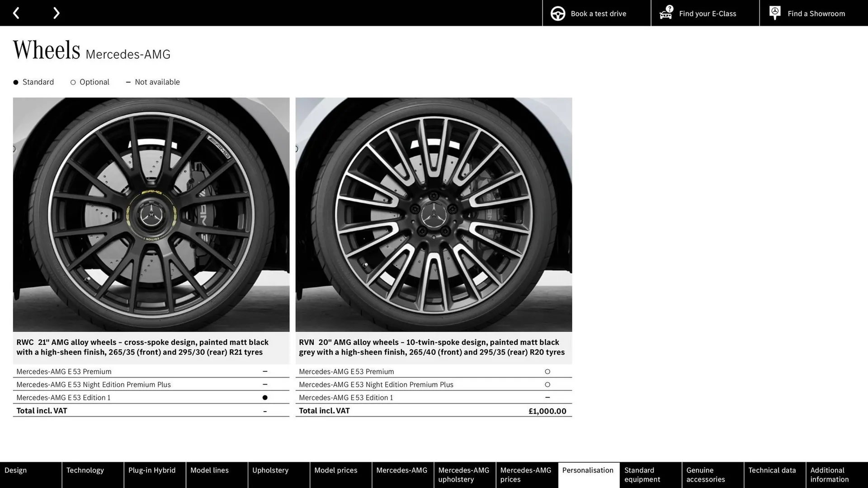Click the Not available dash legend symbol

(128, 82)
